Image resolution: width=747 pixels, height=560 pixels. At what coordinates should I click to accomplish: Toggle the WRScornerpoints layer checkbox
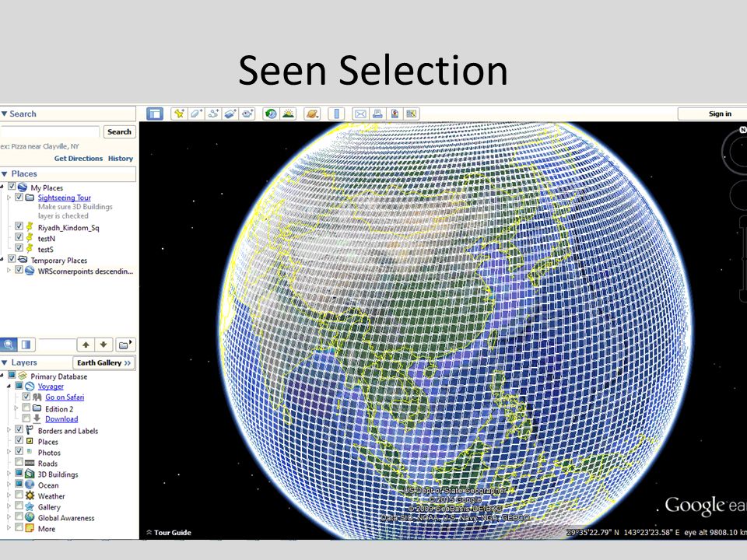[x=19, y=270]
